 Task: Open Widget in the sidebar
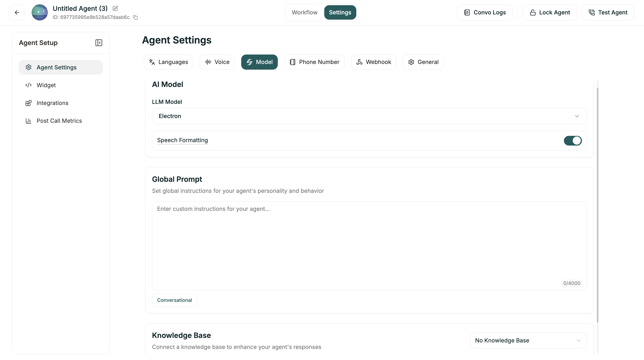(46, 85)
